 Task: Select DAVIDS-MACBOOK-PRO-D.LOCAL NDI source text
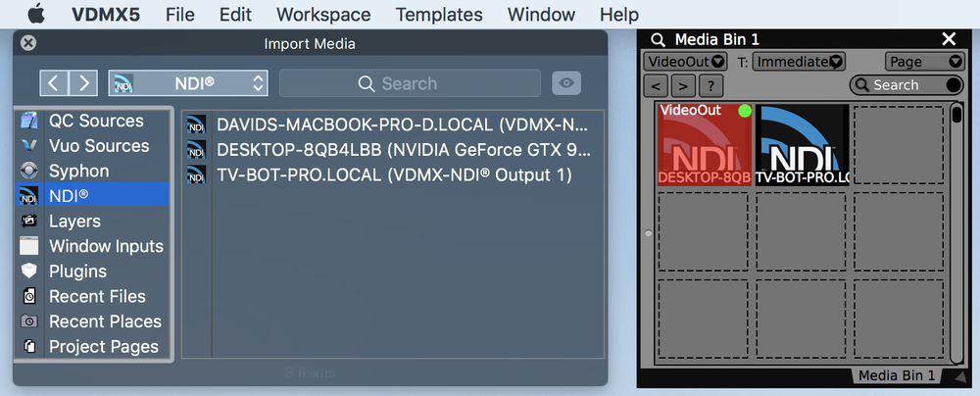[403, 124]
